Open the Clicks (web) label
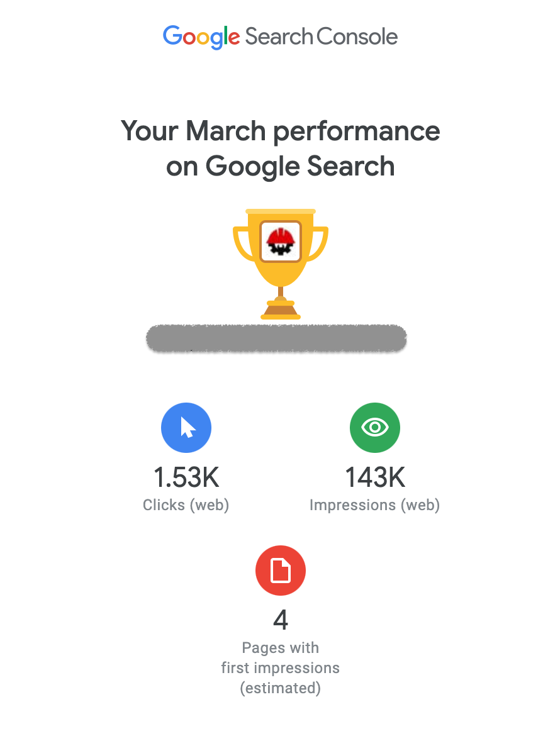The height and width of the screenshot is (741, 560). [x=186, y=505]
